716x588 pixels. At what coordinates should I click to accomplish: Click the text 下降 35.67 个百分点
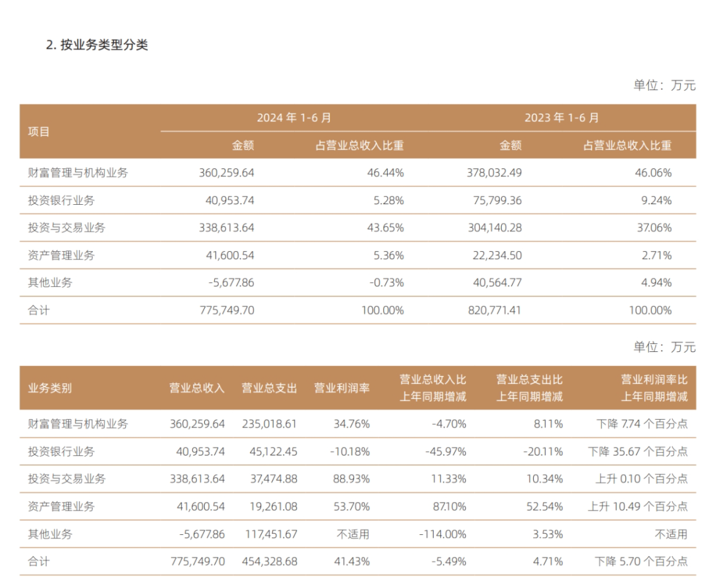pyautogui.click(x=637, y=451)
